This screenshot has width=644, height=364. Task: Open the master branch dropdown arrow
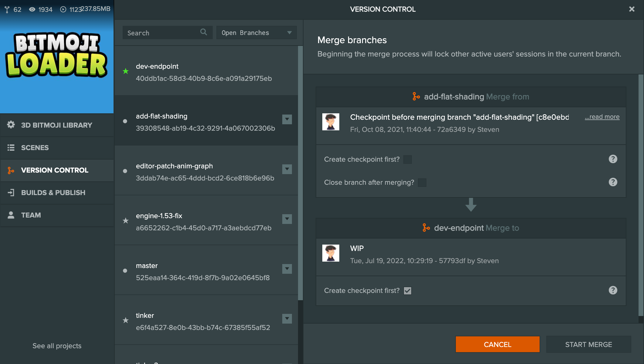tap(287, 269)
